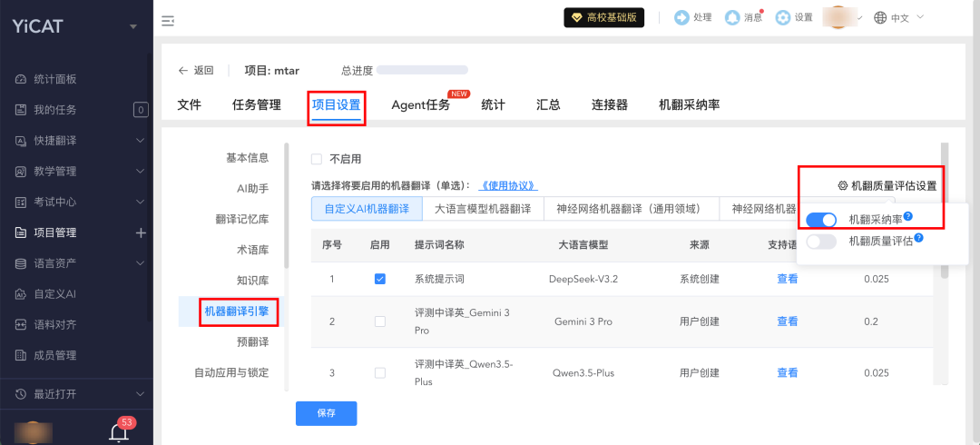Switch to the 文件 tab

tap(190, 105)
